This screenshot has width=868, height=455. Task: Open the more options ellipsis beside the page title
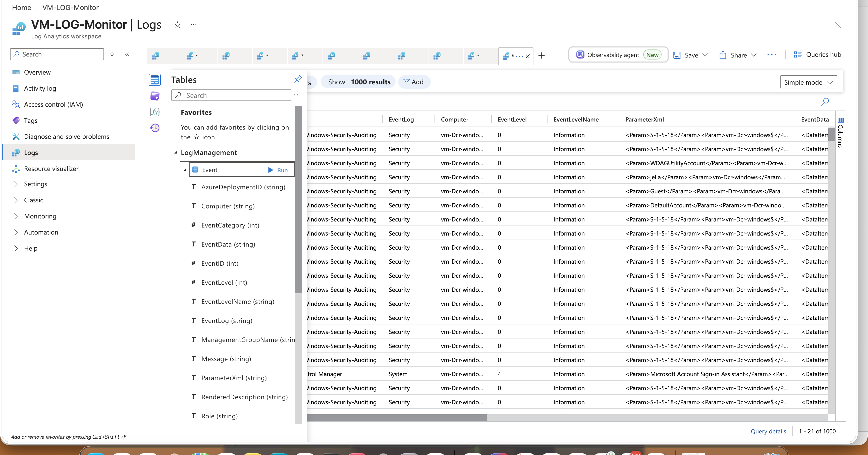pos(193,25)
